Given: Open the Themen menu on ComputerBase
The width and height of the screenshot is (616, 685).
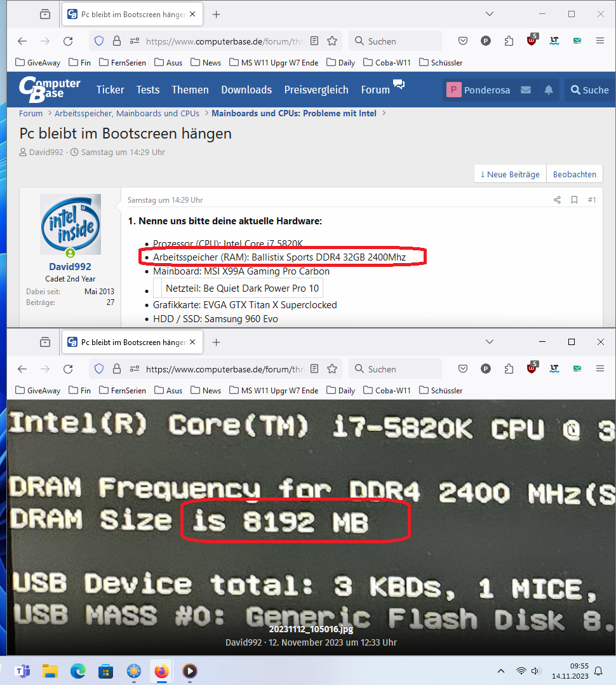Looking at the screenshot, I should [x=190, y=90].
